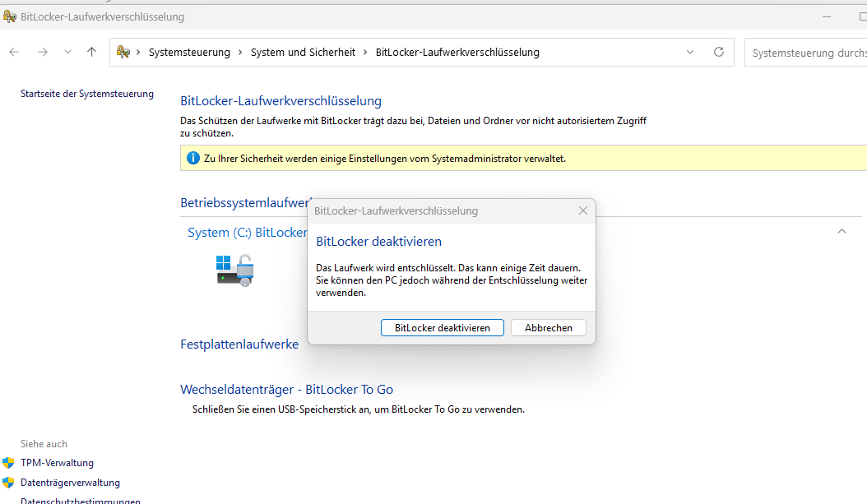Close the BitLocker dialog with X

582,210
